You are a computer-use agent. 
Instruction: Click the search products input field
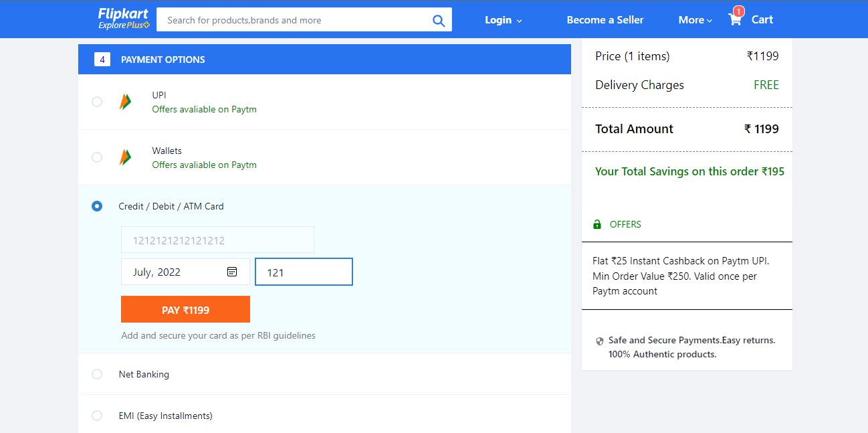[x=294, y=20]
